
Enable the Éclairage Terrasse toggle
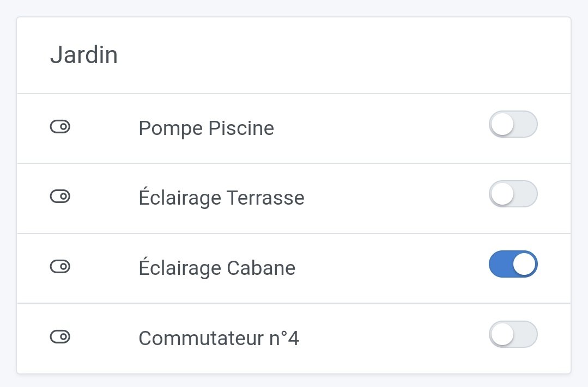[x=513, y=194]
